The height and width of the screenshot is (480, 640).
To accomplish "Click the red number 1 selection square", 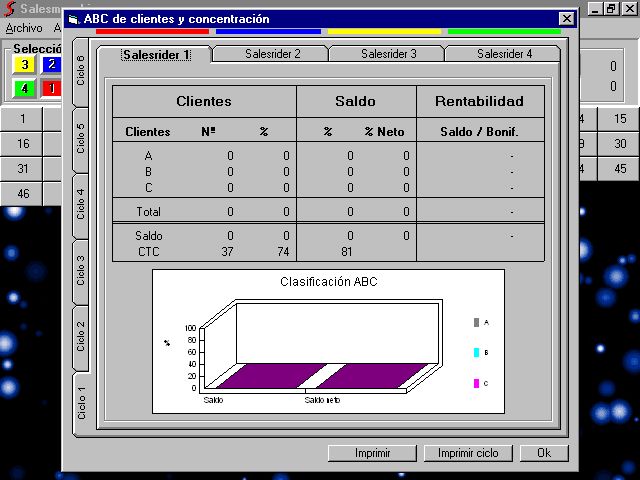I will click(50, 89).
